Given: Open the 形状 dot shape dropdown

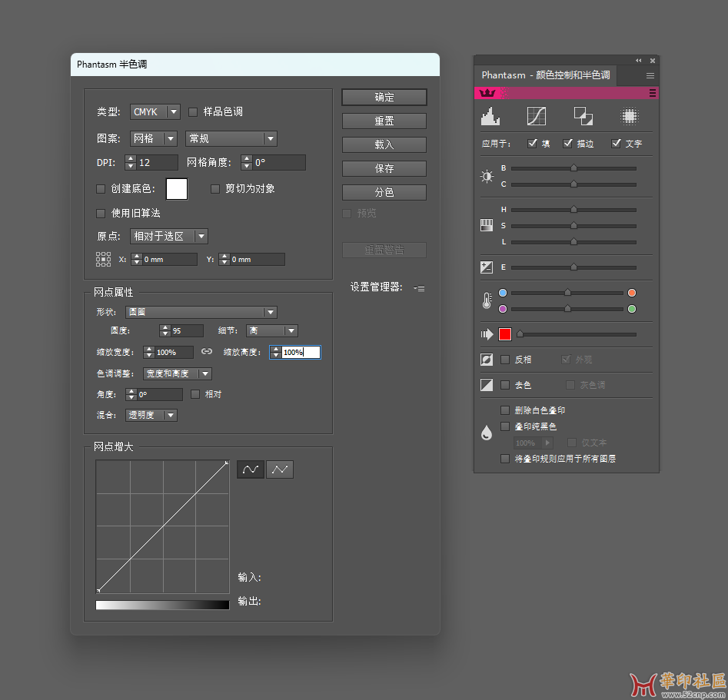Looking at the screenshot, I should (201, 312).
